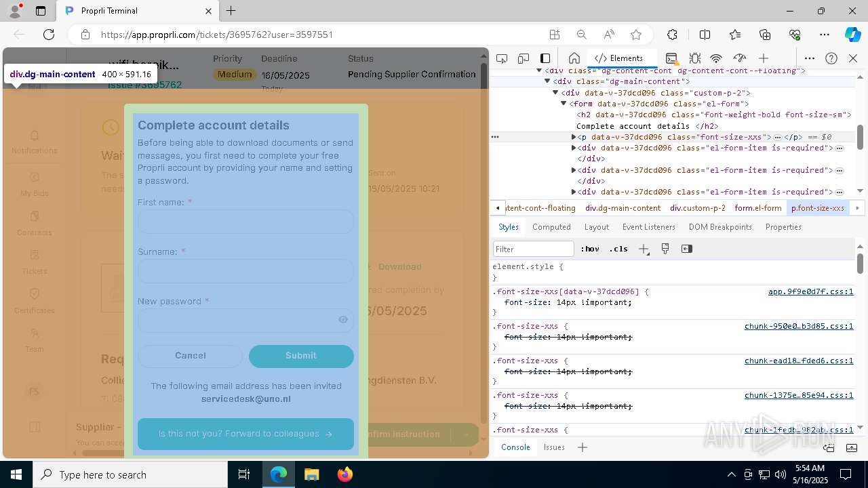Screen dimensions: 868x488
Task: Open the Network wifi icon tool
Action: point(716,58)
